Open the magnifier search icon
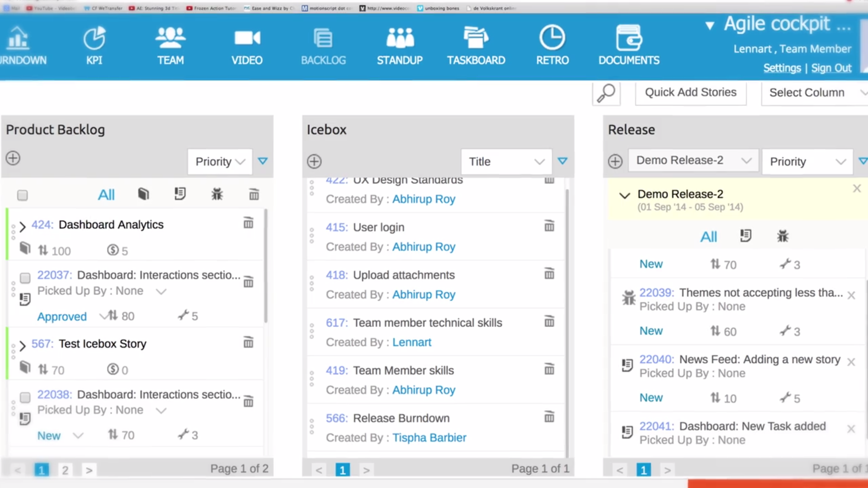Viewport: 868px width, 488px height. [606, 94]
